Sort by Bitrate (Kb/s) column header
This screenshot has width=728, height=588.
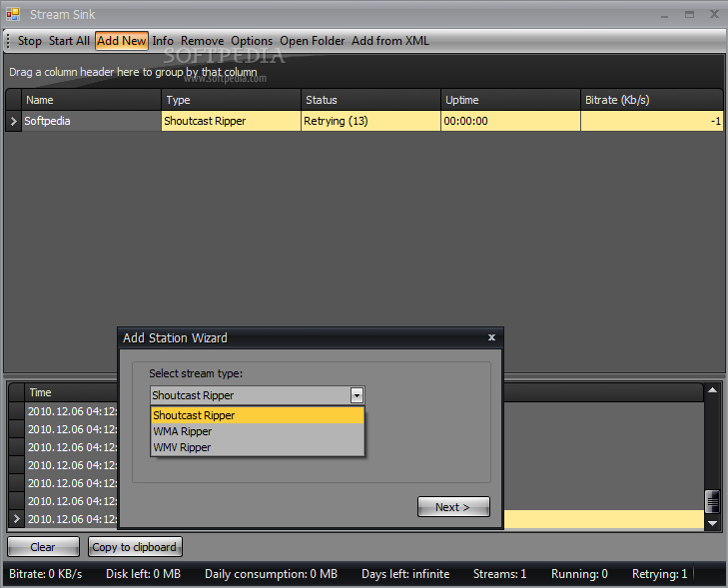[x=652, y=100]
